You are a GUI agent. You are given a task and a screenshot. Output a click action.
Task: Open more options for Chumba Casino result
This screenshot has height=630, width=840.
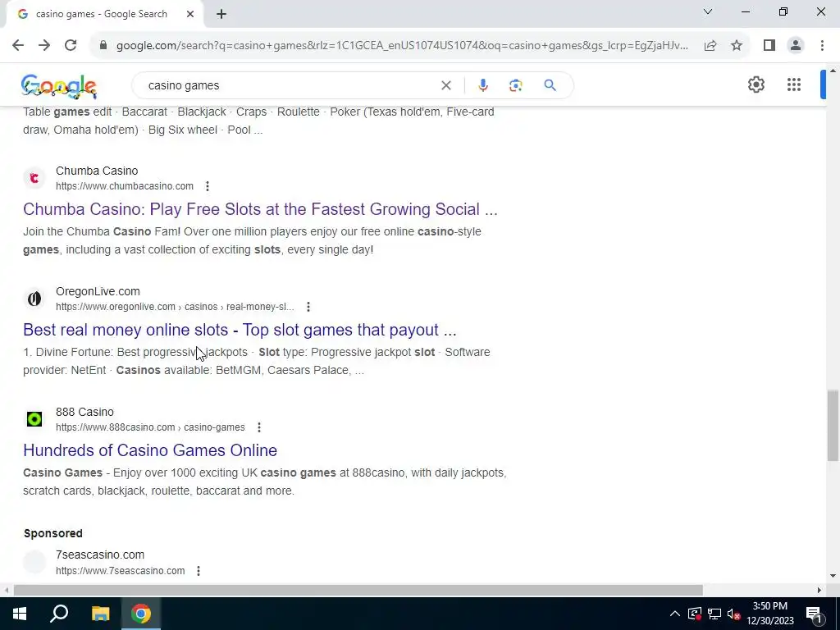click(x=208, y=186)
